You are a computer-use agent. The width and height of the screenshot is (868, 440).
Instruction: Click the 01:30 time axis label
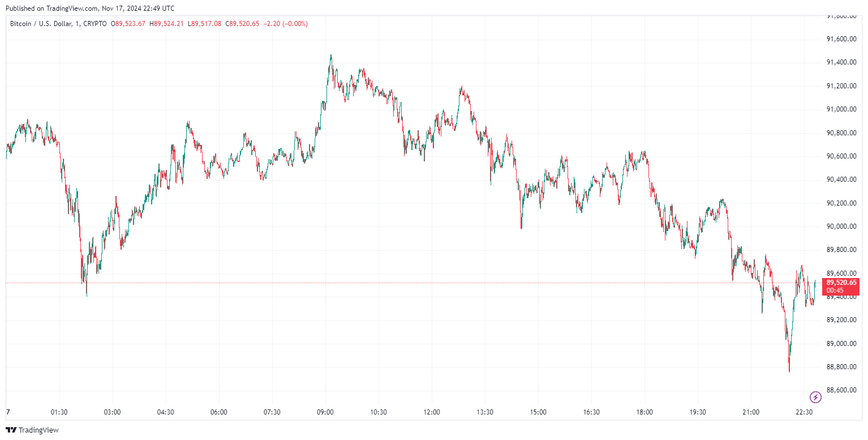tap(59, 412)
